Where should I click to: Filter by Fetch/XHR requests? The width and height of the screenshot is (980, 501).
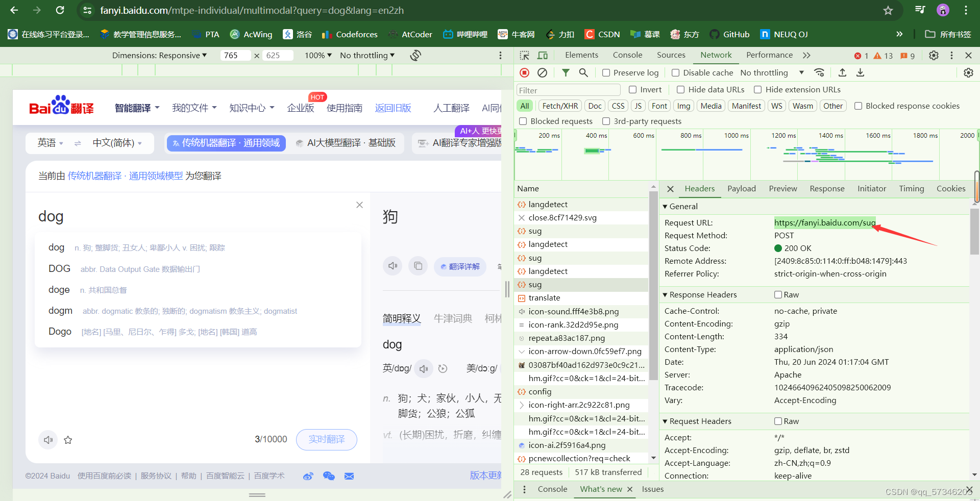pyautogui.click(x=560, y=106)
